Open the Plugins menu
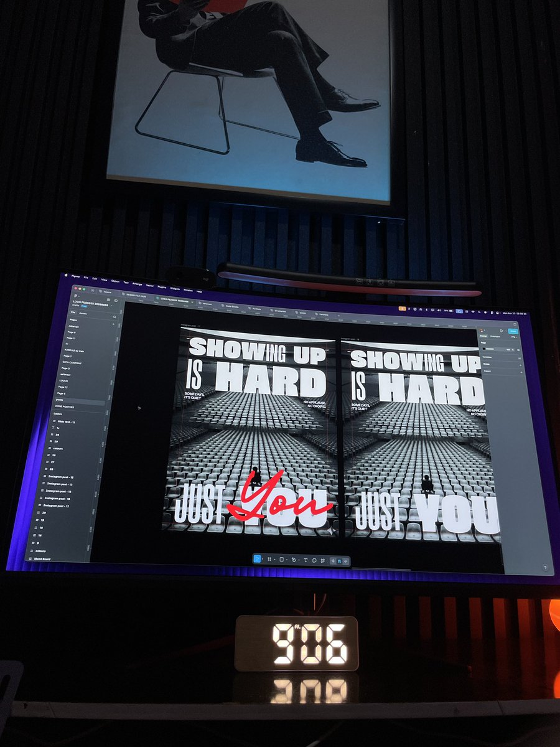Viewport: 560px width, 747px height. (162, 287)
